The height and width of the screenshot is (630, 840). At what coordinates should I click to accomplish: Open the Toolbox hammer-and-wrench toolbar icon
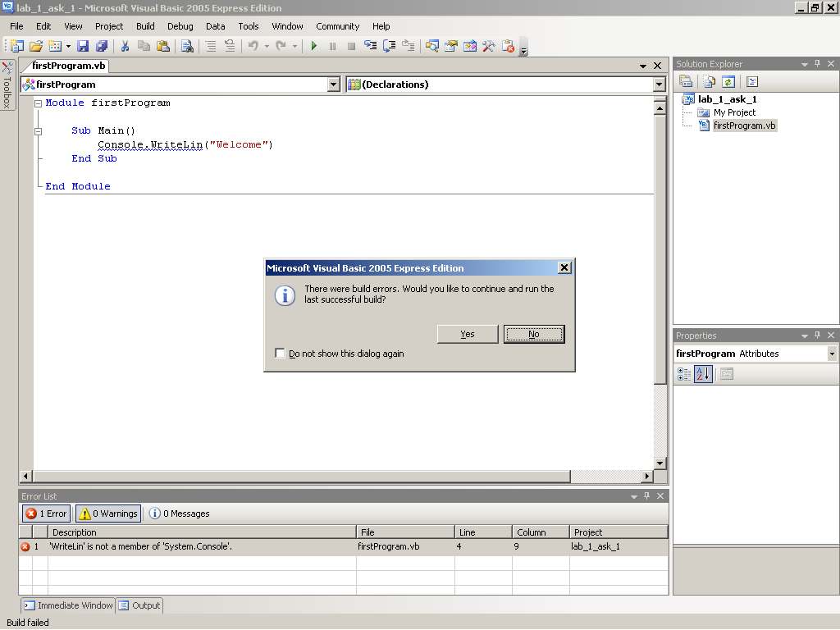(489, 46)
